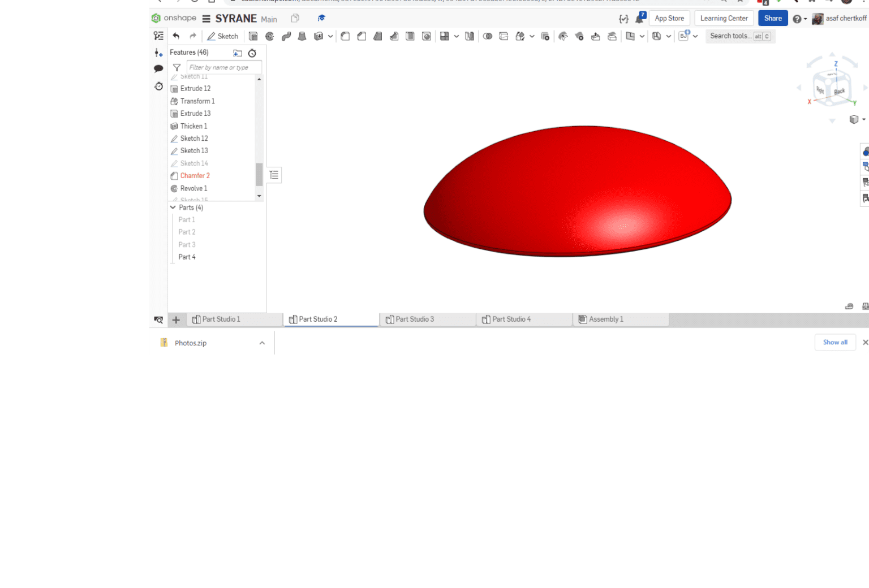Open the notifications bell
This screenshot has width=869, height=588.
click(640, 18)
